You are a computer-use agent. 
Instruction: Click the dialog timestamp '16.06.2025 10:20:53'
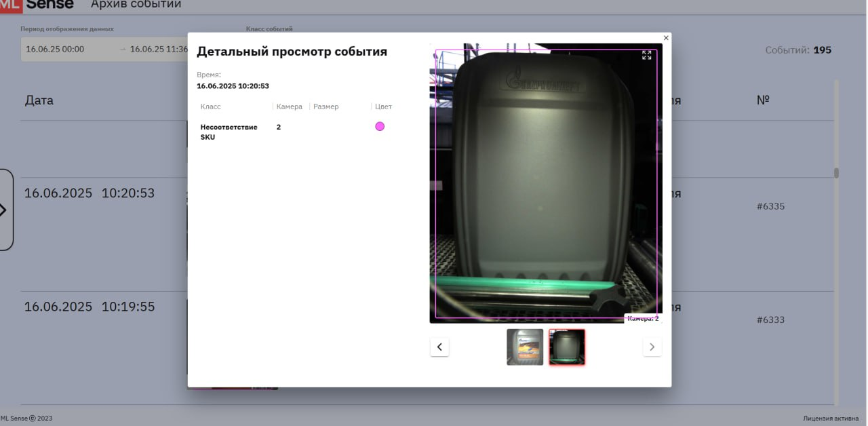[x=233, y=86]
